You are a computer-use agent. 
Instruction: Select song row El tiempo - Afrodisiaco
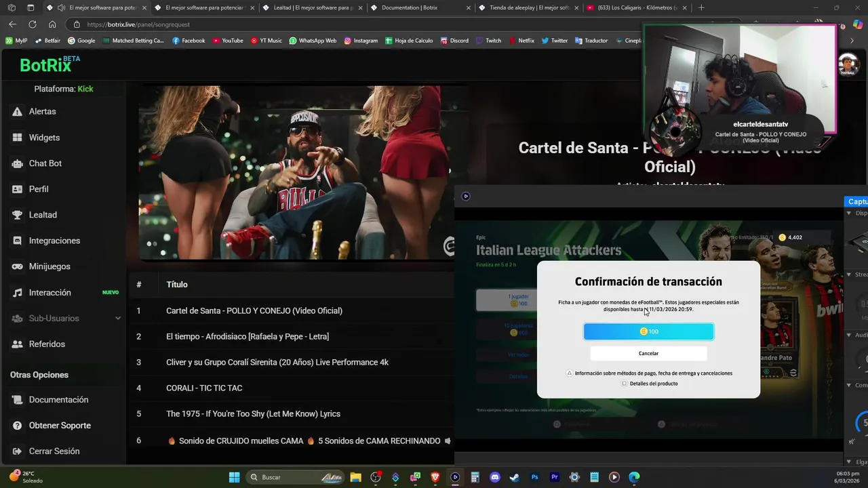coord(292,336)
